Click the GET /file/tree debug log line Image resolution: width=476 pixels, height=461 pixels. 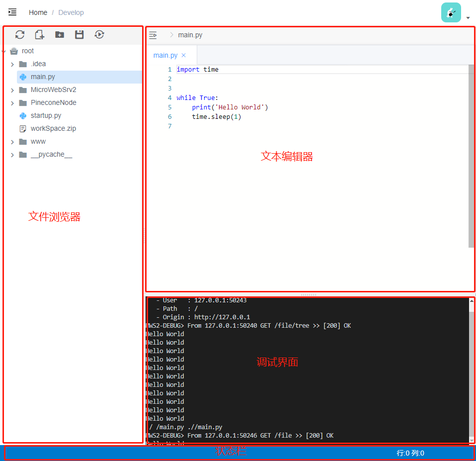point(248,325)
